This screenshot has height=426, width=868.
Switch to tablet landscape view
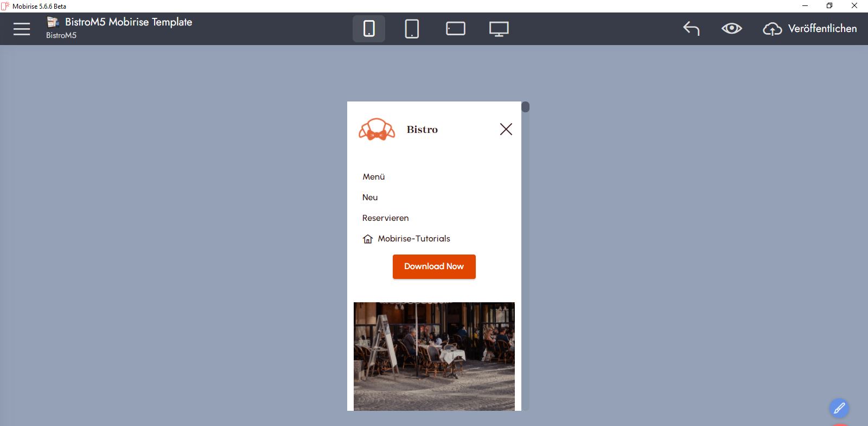pos(455,29)
